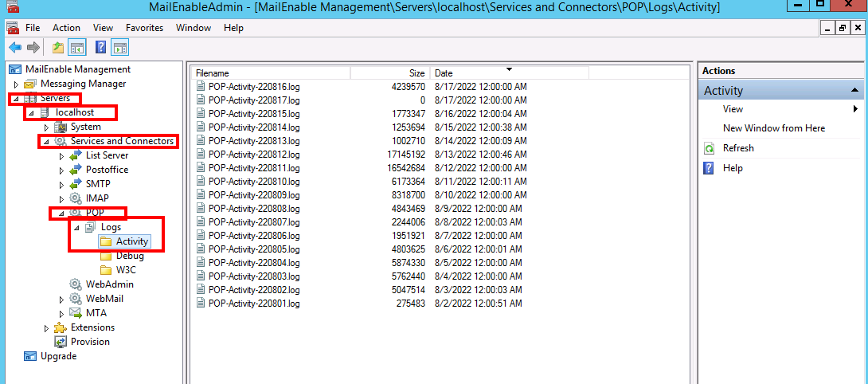Collapse Services and Connectors node
The height and width of the screenshot is (384, 868).
click(x=46, y=142)
